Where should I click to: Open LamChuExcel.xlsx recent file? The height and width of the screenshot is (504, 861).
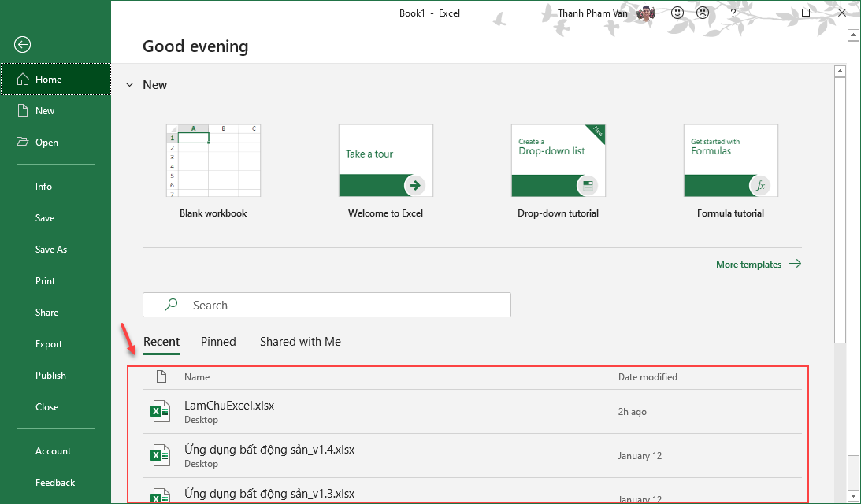pyautogui.click(x=472, y=412)
